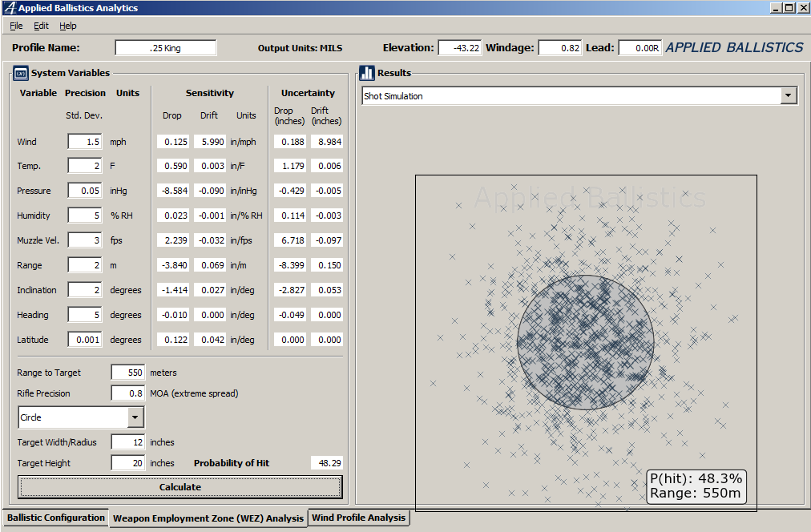Screen dimensions: 811x532
Task: Select Latitude drift sensitivity value 0.042
Action: (209, 340)
